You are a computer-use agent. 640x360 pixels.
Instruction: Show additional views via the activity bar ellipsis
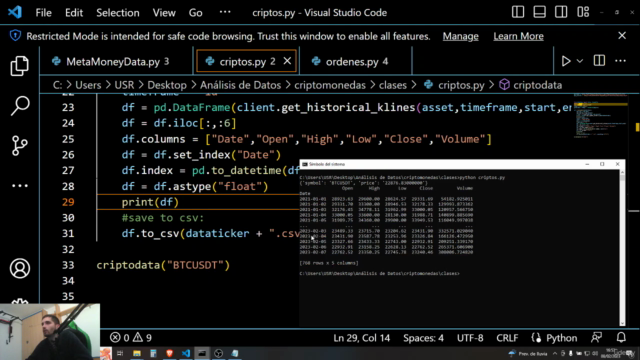pyautogui.click(x=20, y=186)
